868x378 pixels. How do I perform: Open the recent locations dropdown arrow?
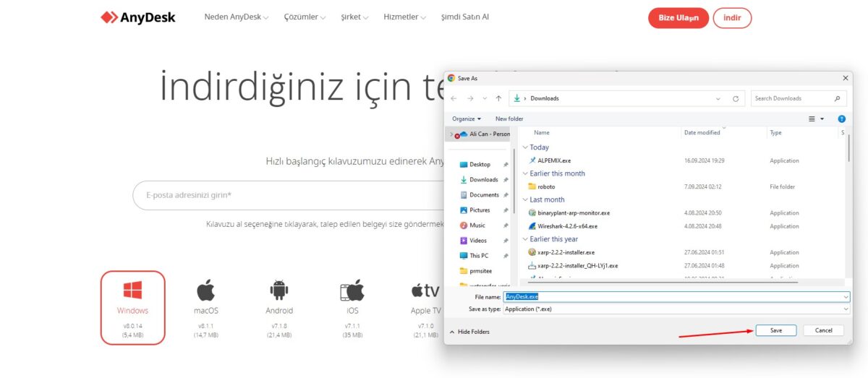(x=485, y=98)
